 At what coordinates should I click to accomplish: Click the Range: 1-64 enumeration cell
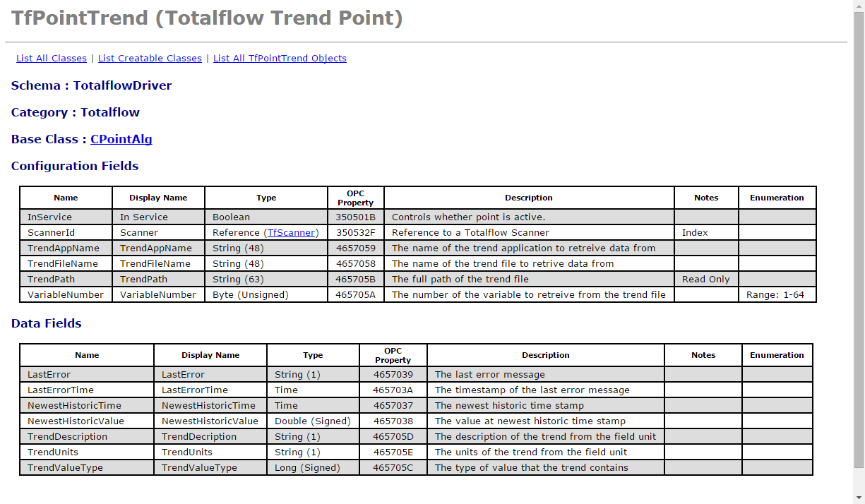pyautogui.click(x=775, y=294)
